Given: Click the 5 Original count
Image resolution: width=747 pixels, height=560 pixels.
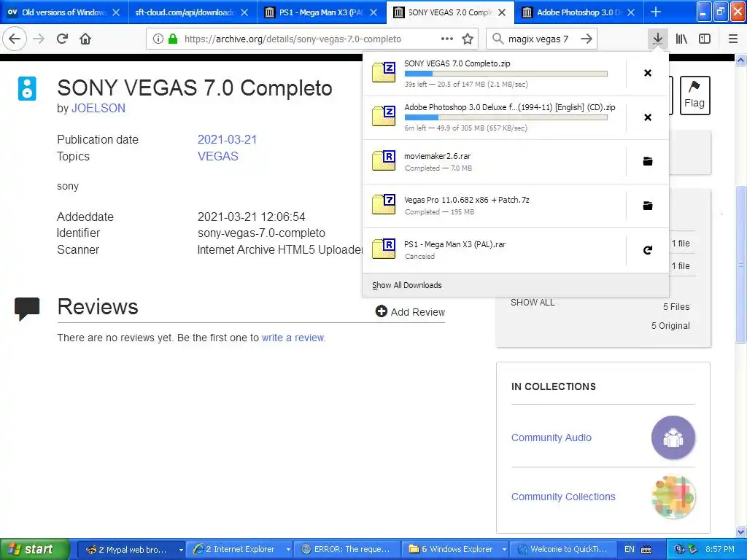Looking at the screenshot, I should coord(670,326).
